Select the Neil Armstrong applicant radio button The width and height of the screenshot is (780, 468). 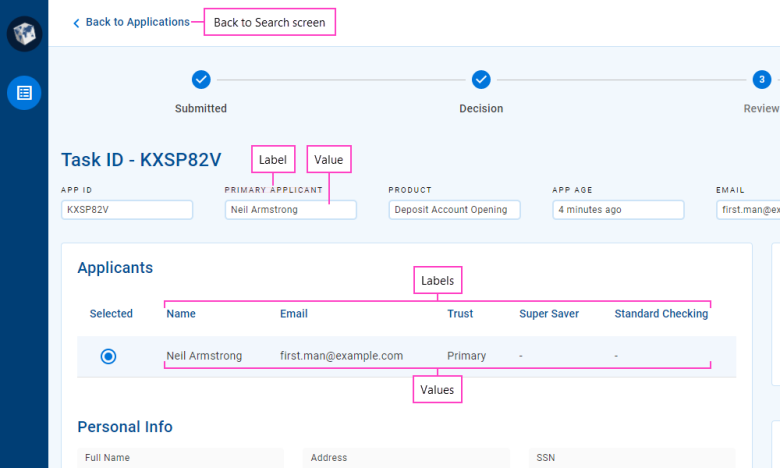click(x=108, y=357)
